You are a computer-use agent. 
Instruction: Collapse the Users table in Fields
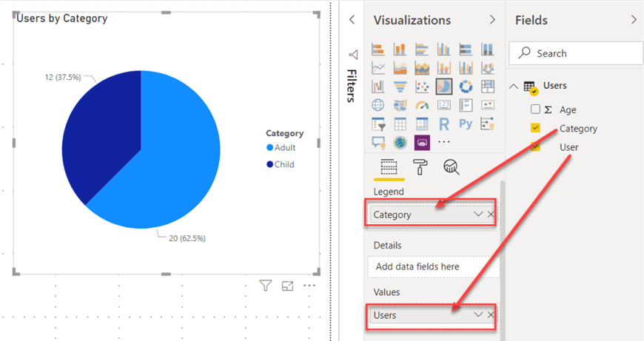coord(514,86)
